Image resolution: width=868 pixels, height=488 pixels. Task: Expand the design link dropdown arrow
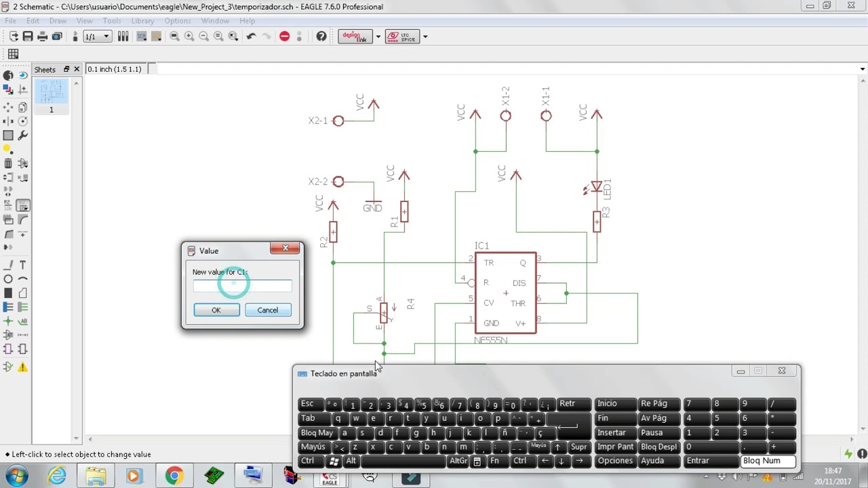[x=378, y=37]
